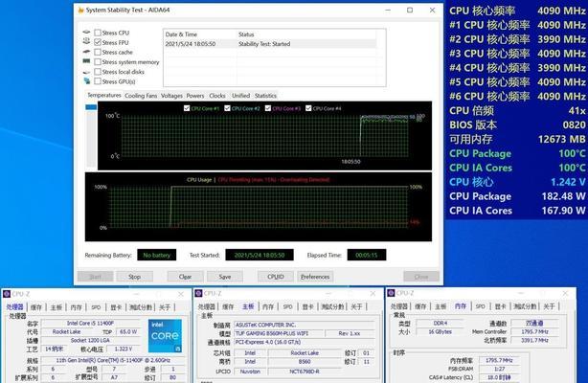This screenshot has height=383, width=588.
Task: Toggle CPU Core #2 graph checkbox
Action: [227, 108]
